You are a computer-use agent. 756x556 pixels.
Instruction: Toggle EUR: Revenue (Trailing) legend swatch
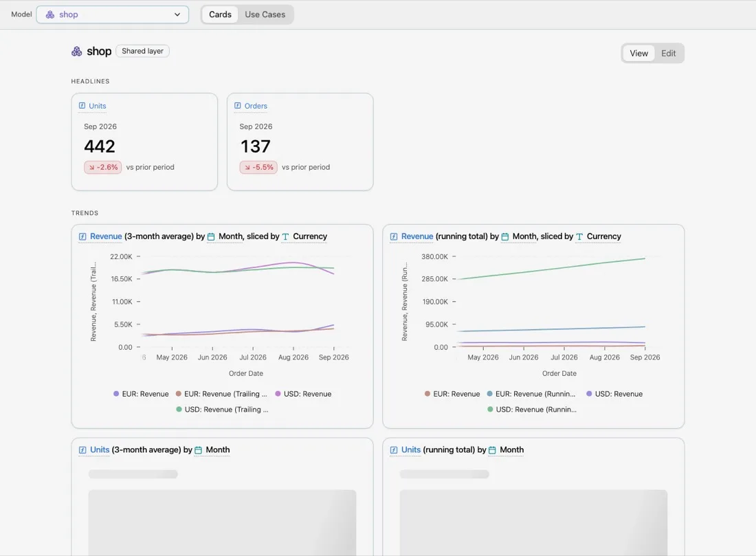pos(179,394)
